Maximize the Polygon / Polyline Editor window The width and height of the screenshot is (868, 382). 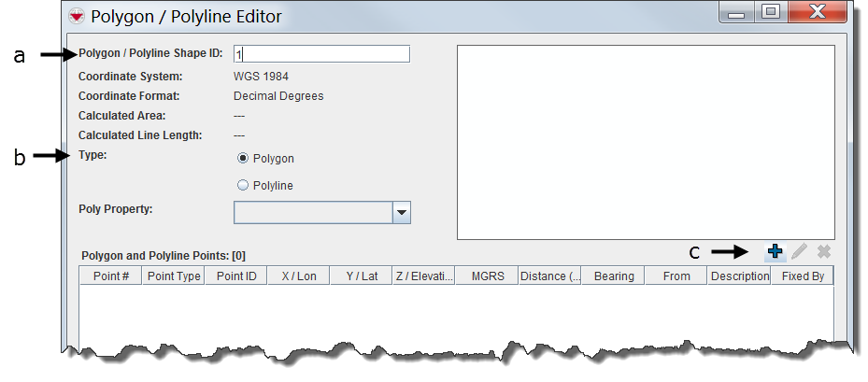point(771,13)
